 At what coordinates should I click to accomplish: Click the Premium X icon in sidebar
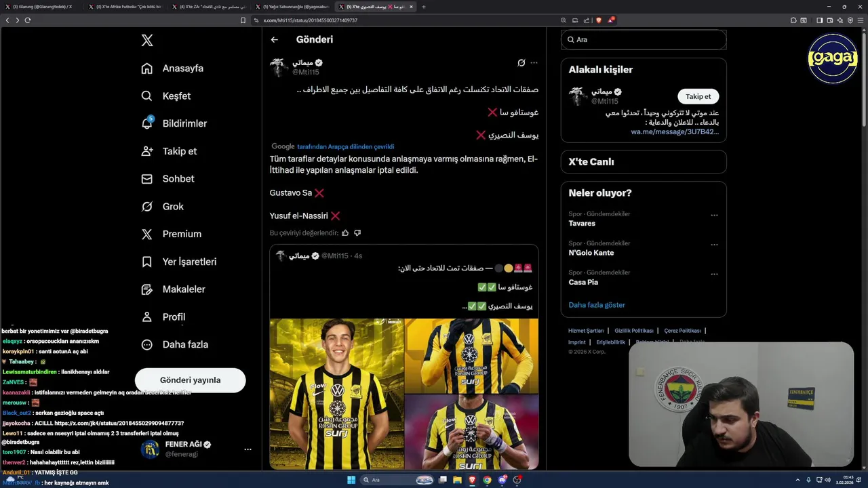pos(147,234)
